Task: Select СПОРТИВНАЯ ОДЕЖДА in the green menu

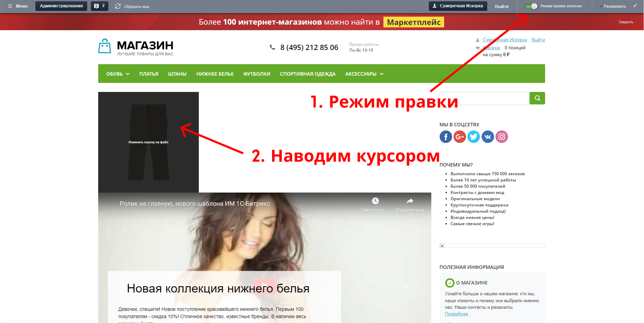Action: [308, 74]
